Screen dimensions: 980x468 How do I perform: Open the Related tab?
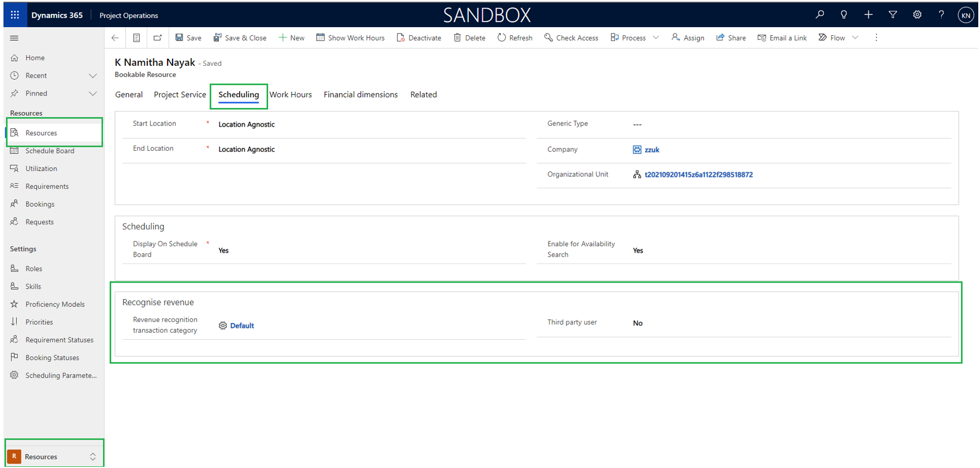(423, 95)
